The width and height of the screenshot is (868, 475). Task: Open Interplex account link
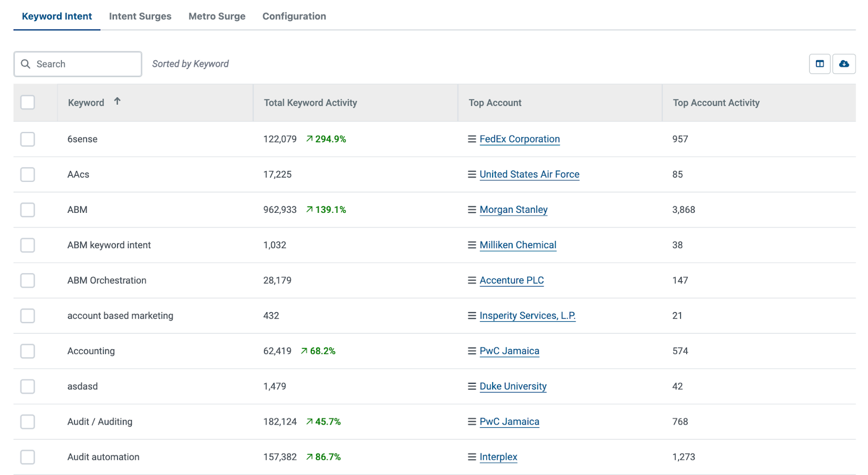coord(499,457)
